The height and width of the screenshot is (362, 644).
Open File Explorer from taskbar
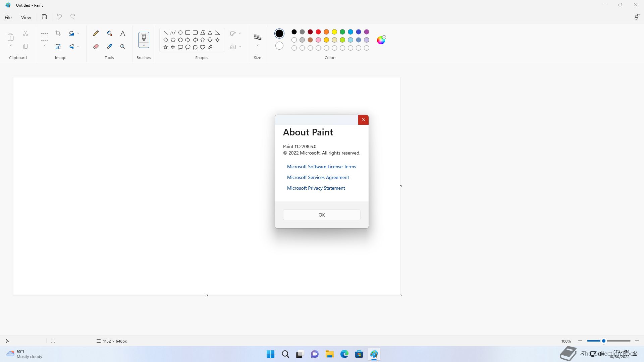tap(329, 354)
